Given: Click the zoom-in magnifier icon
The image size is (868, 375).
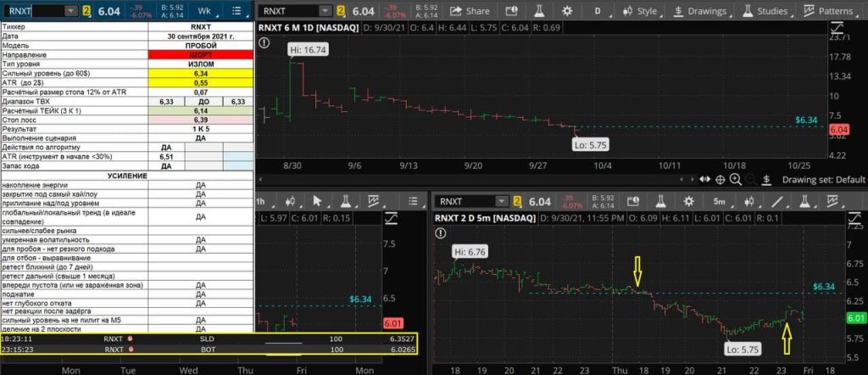Looking at the screenshot, I should click(736, 179).
